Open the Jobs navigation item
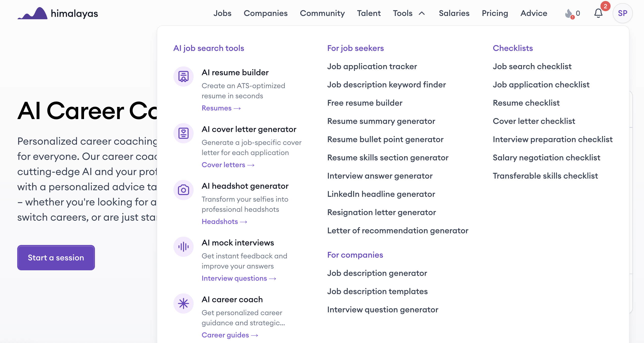This screenshot has width=644, height=343. [222, 13]
